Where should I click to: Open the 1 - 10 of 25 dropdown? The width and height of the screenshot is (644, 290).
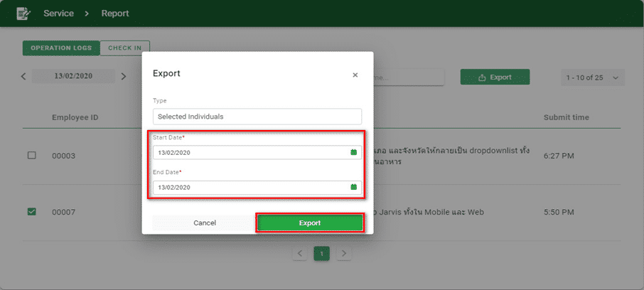pos(592,77)
